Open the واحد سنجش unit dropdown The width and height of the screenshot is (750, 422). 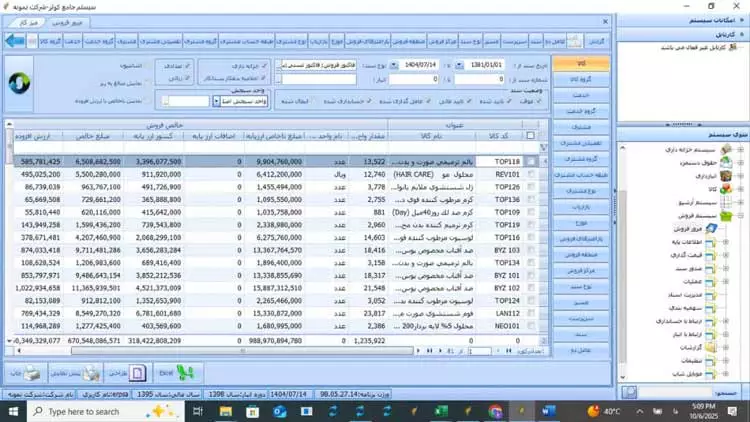217,101
